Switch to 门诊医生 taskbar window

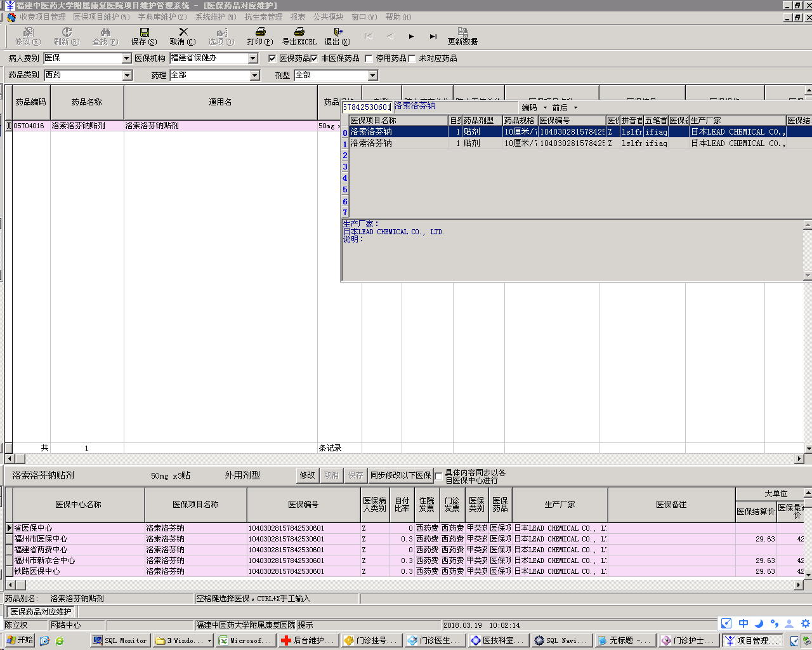click(x=434, y=640)
